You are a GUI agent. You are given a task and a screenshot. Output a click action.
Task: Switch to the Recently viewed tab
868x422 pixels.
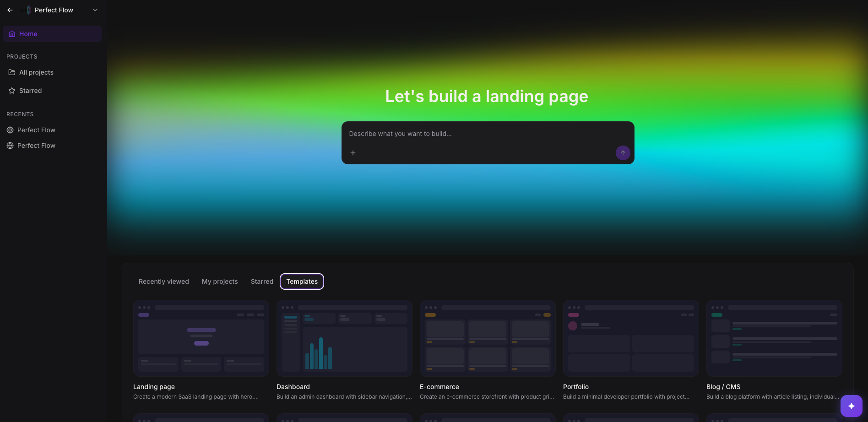pyautogui.click(x=163, y=281)
